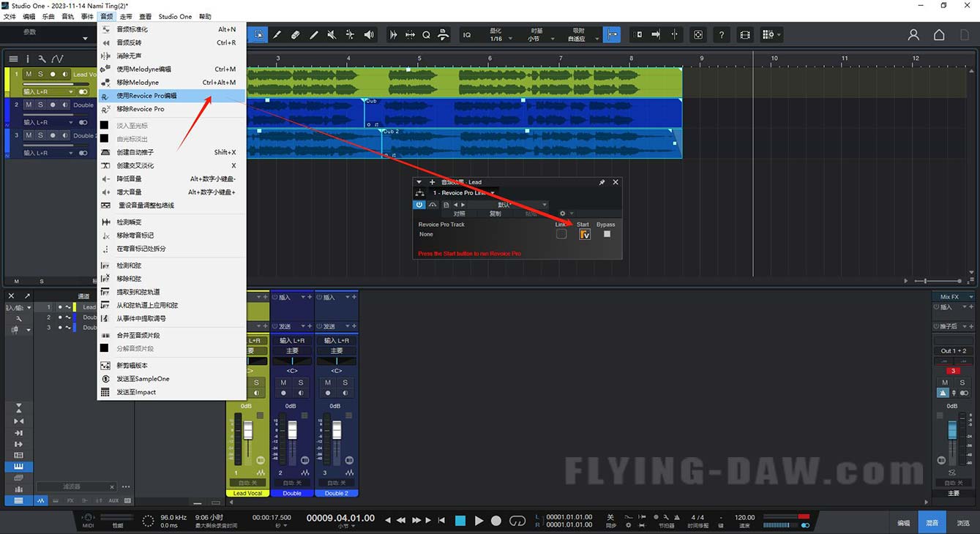Choose 音频标准化 menu entry
Image resolution: width=980 pixels, height=534 pixels.
tap(171, 29)
